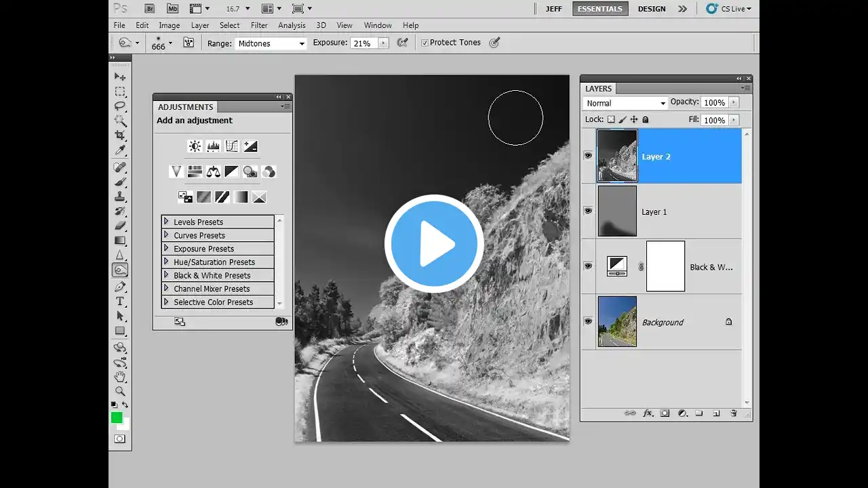
Task: Play the video with the center button
Action: [x=434, y=244]
